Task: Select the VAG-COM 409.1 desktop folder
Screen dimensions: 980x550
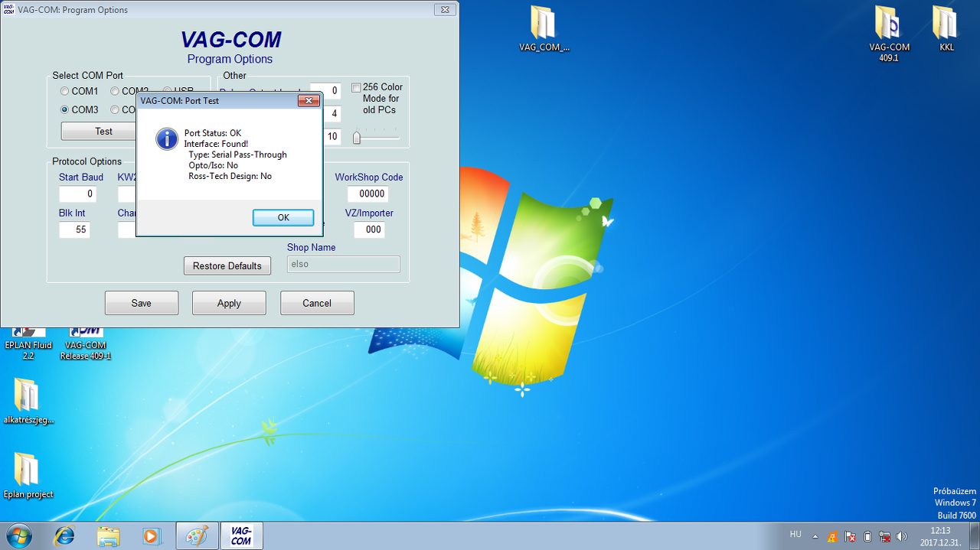Action: pyautogui.click(x=889, y=34)
